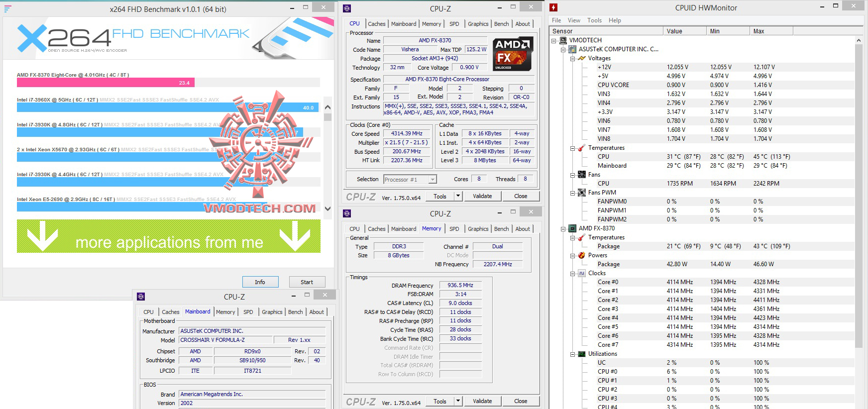The image size is (868, 409).
Task: Open the Tools dropdown arrow in CPU-Z memory window
Action: click(x=458, y=401)
